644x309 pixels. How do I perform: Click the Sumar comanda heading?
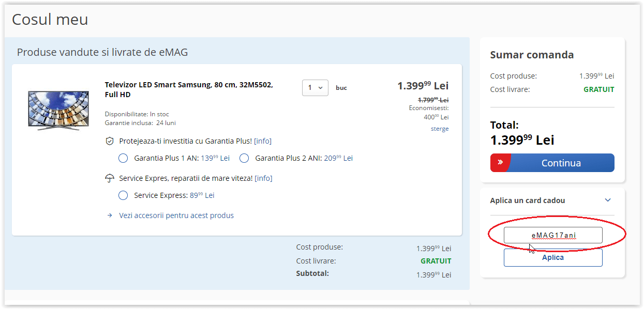[x=532, y=55]
